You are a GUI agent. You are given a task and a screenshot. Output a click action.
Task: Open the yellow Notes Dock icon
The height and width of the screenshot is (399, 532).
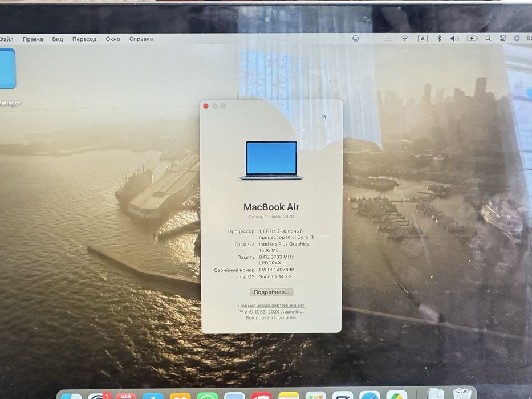[x=289, y=396]
